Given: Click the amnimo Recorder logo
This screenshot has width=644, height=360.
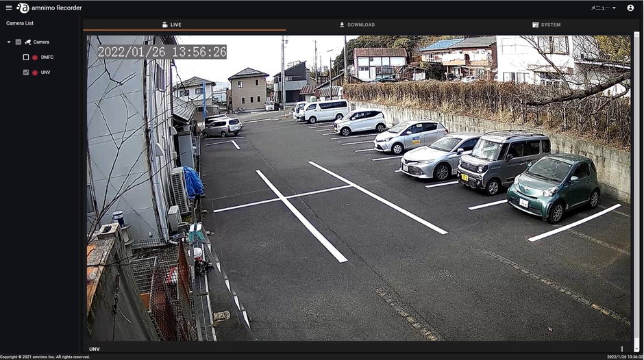Looking at the screenshot, I should pyautogui.click(x=49, y=8).
